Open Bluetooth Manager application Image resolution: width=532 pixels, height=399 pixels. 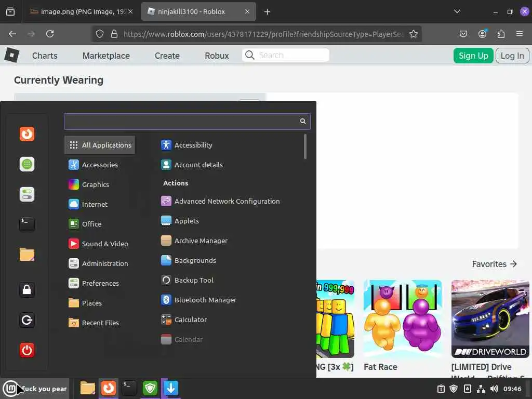(x=198, y=300)
